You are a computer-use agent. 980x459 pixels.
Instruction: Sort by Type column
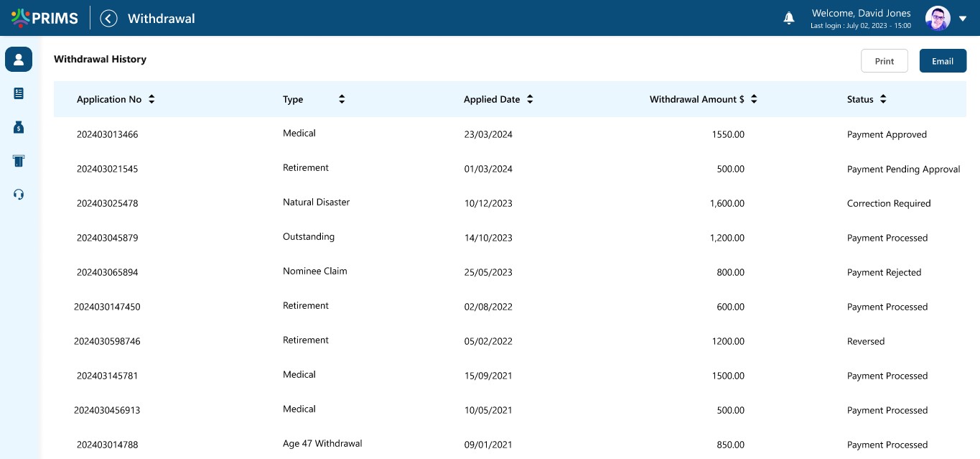pos(342,100)
